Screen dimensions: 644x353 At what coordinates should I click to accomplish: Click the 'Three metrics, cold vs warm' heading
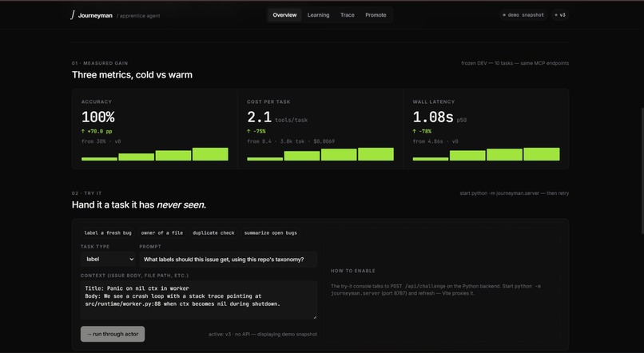[132, 75]
